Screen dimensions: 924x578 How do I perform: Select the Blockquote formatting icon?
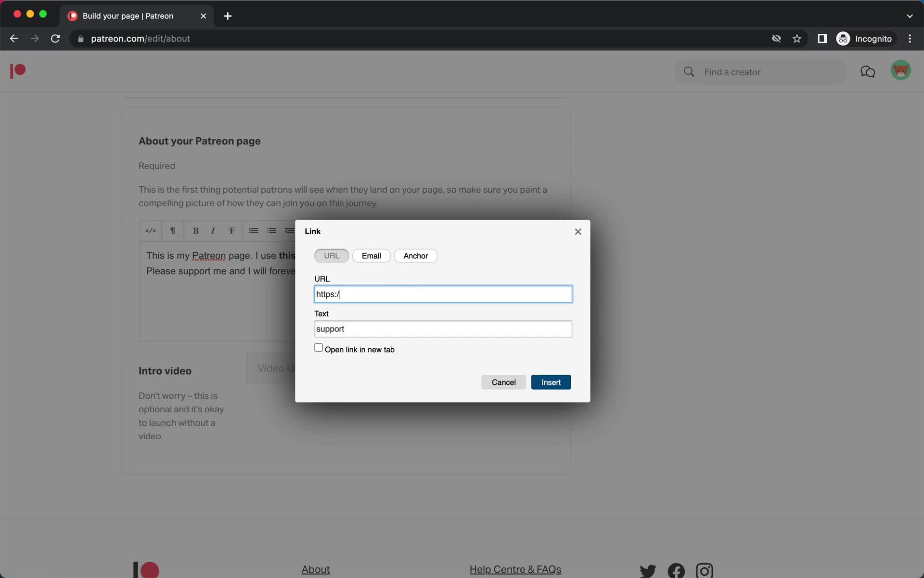(289, 231)
